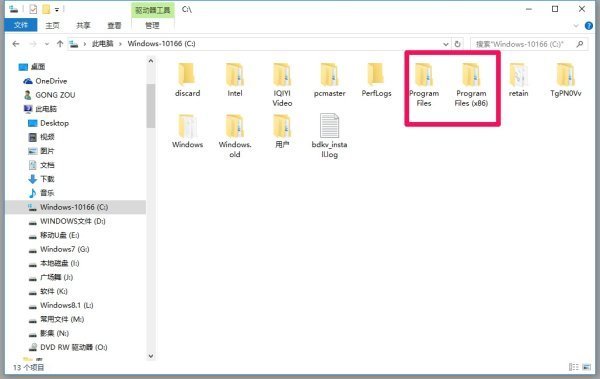Go back with the back arrow button

(x=16, y=44)
